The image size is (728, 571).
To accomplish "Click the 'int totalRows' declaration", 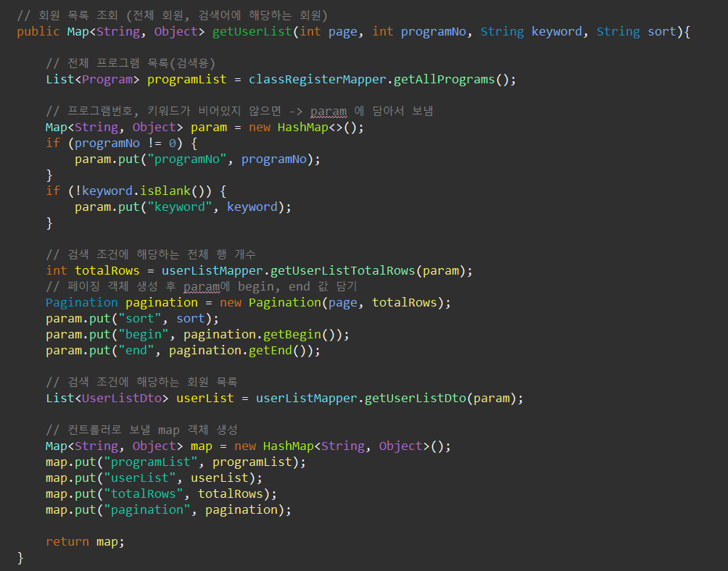I will 92,270.
